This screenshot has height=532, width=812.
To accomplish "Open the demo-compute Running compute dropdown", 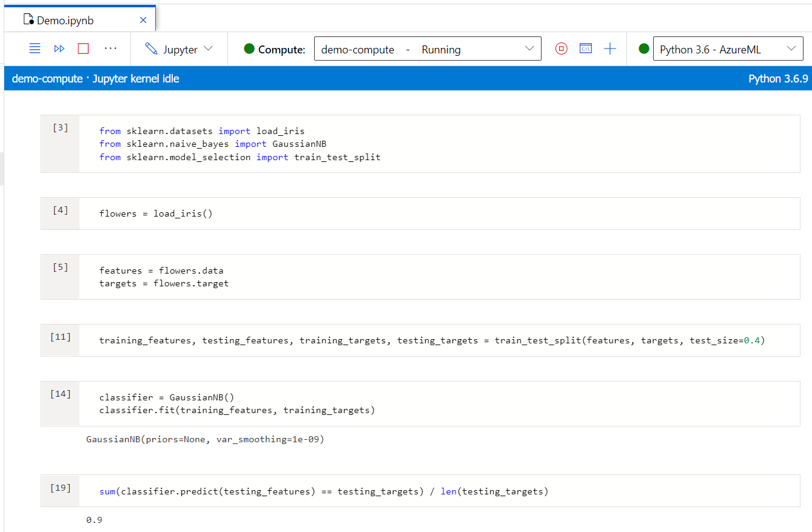I will pos(428,49).
